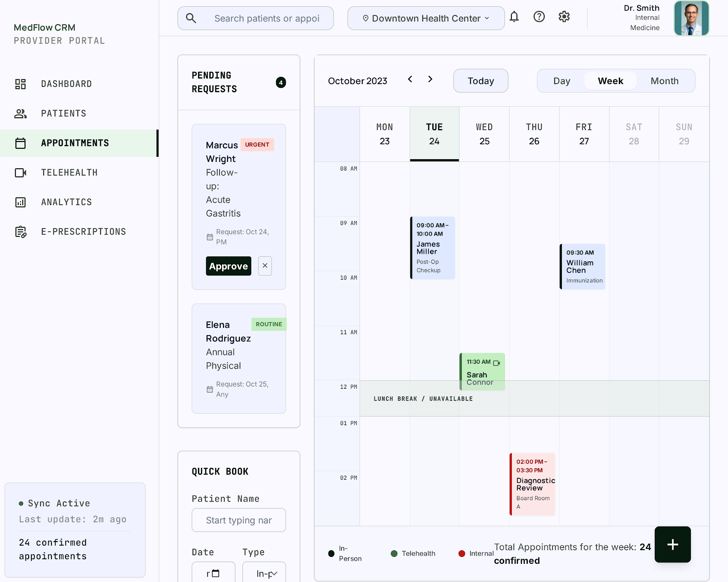Select the SUN 29 column header
This screenshot has height=582, width=728.
click(684, 134)
